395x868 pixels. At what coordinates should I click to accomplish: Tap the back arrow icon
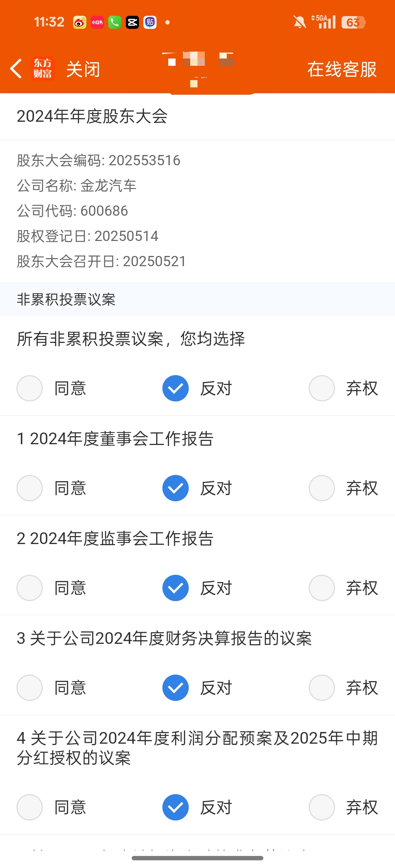[x=16, y=69]
